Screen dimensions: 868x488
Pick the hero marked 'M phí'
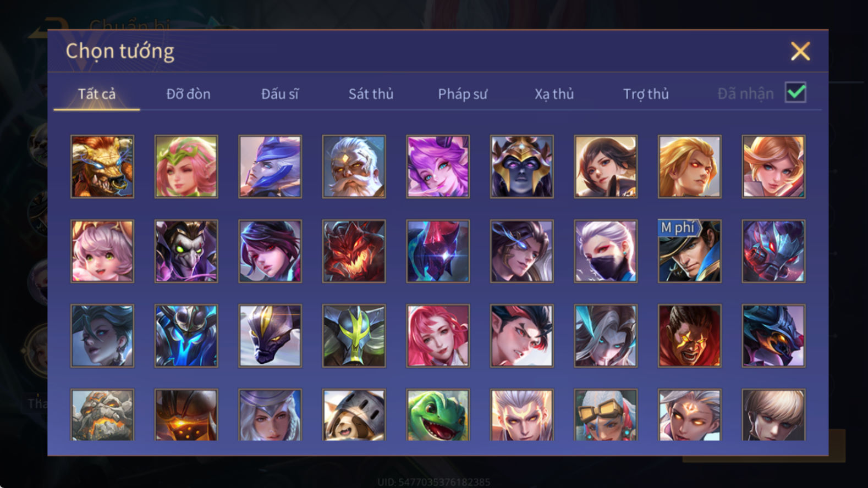click(x=689, y=251)
